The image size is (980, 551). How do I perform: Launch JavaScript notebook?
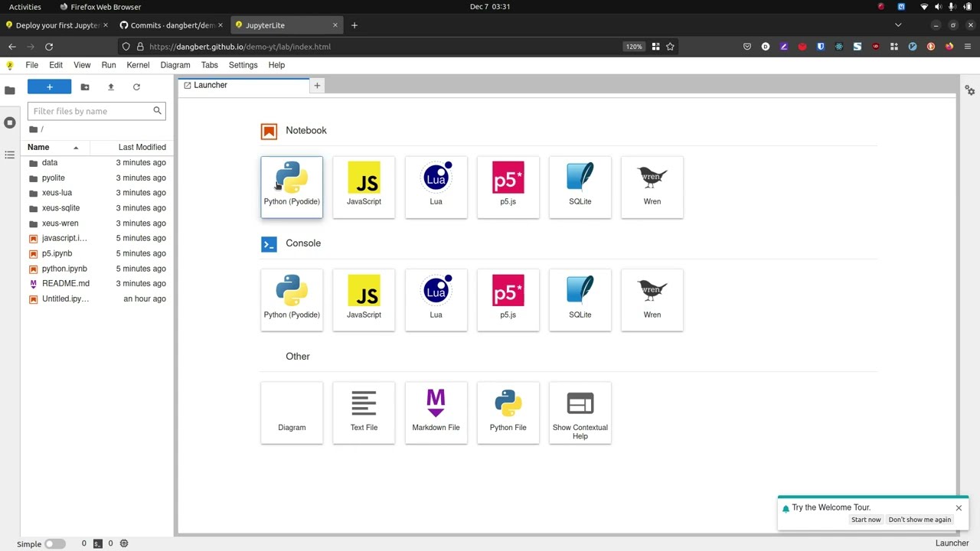[364, 187]
